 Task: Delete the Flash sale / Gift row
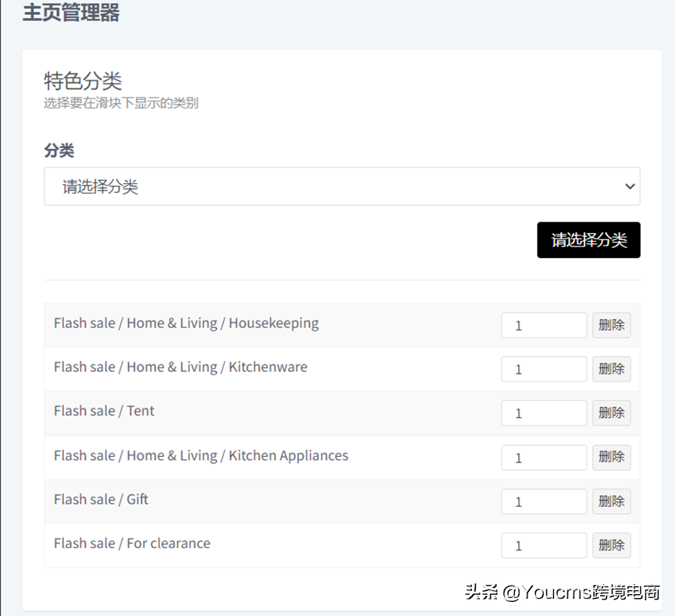point(611,501)
